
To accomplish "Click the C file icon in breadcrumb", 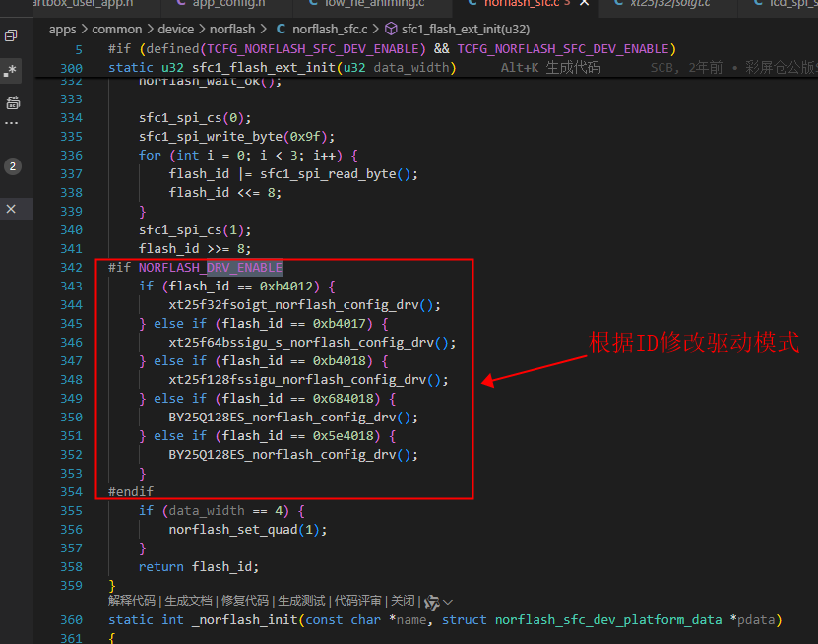I will click(281, 30).
